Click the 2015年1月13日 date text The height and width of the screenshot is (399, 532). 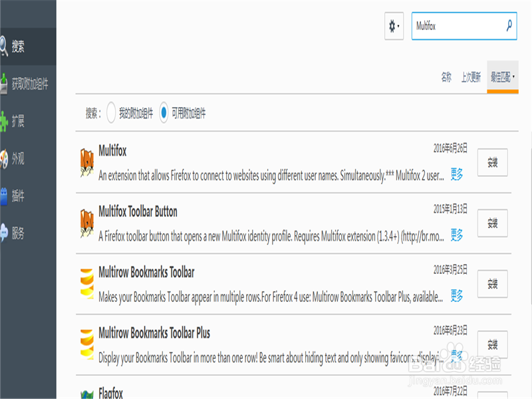(x=450, y=209)
